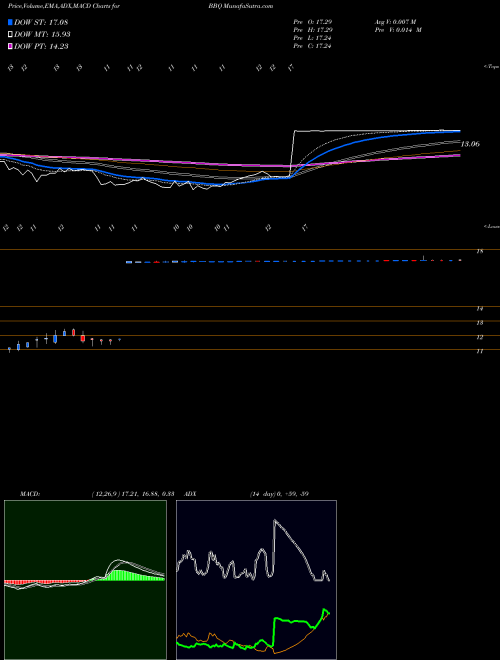This screenshot has width=500, height=660.
Task: Open the green MACD histogram chart
Action: pos(85,580)
